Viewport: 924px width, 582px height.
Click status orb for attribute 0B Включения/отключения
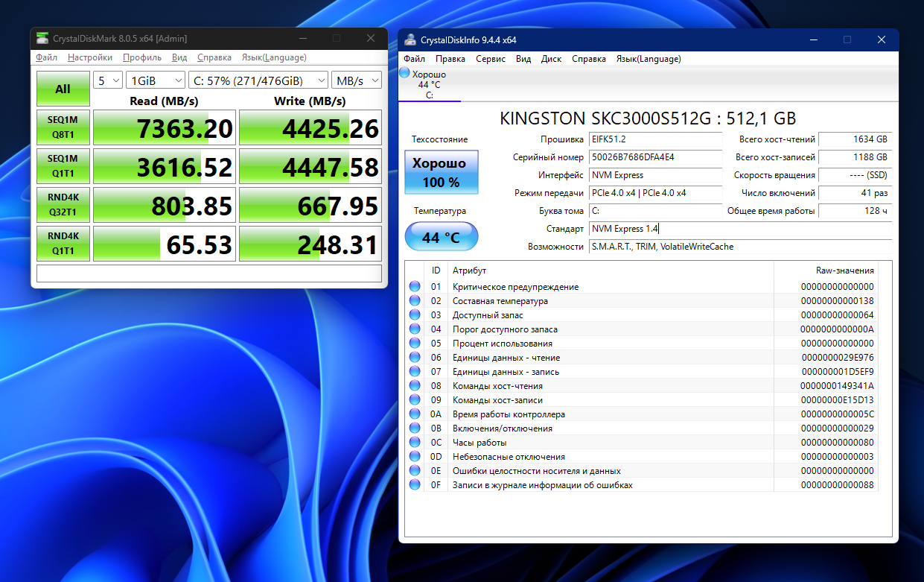click(415, 428)
